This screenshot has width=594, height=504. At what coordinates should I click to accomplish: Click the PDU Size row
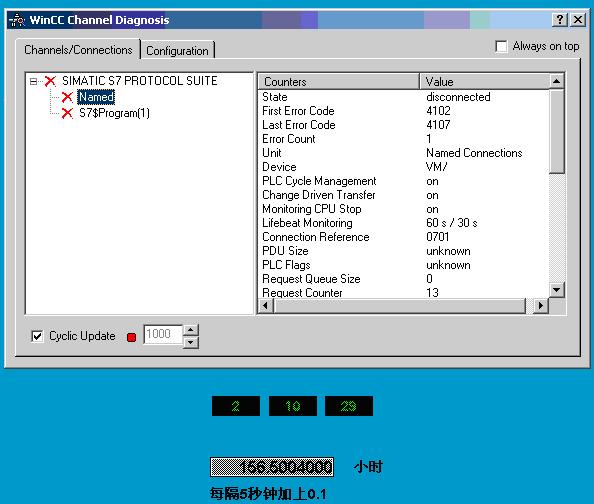click(403, 251)
